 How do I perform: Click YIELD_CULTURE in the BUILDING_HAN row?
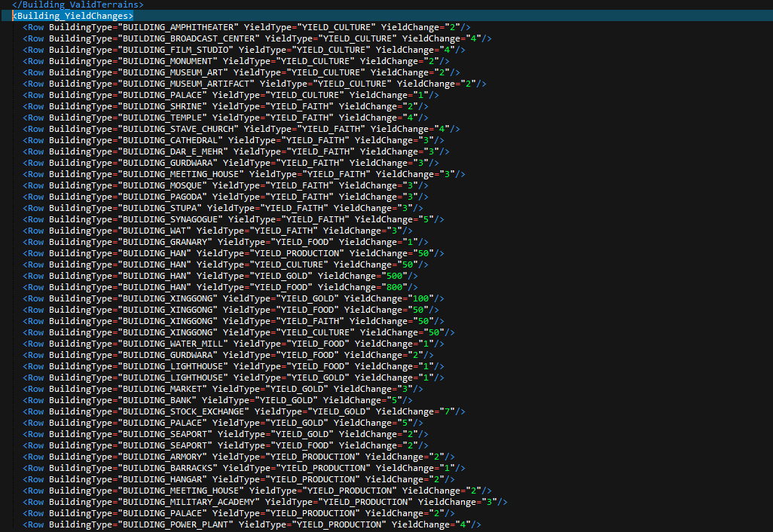[289, 264]
